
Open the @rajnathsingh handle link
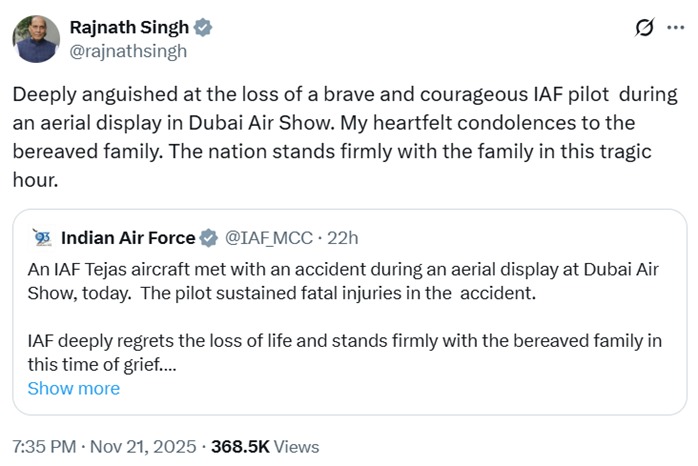point(128,50)
